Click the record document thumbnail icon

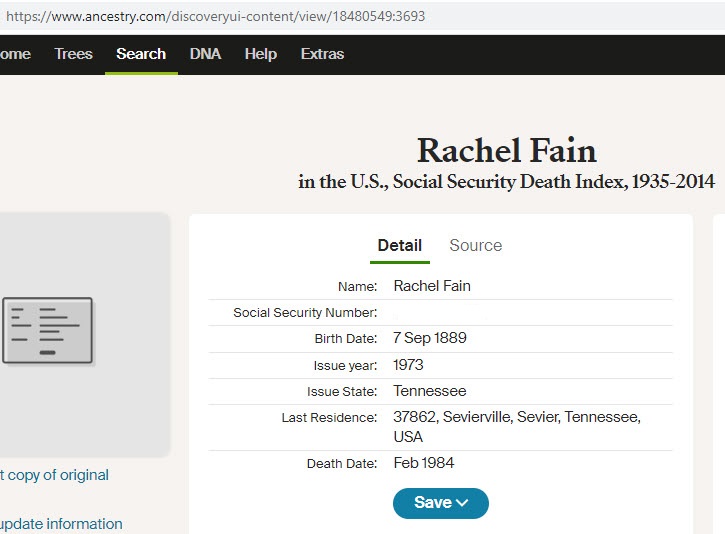pos(47,330)
